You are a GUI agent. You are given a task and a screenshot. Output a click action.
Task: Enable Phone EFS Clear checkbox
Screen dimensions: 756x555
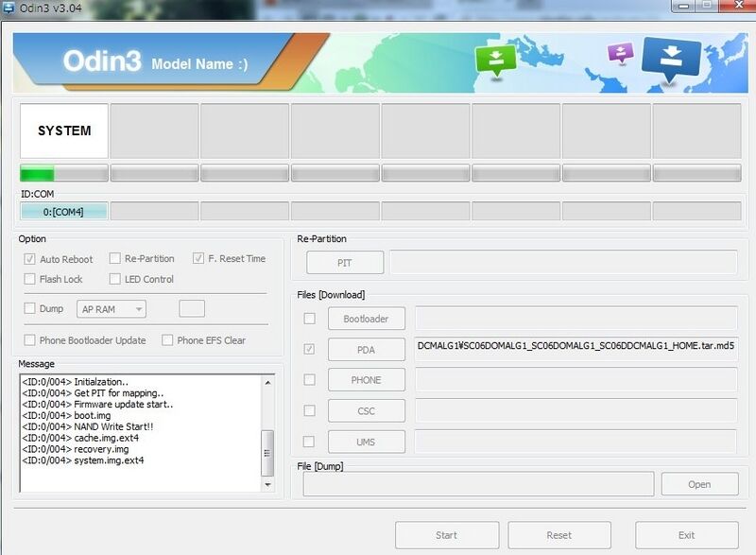tap(167, 340)
